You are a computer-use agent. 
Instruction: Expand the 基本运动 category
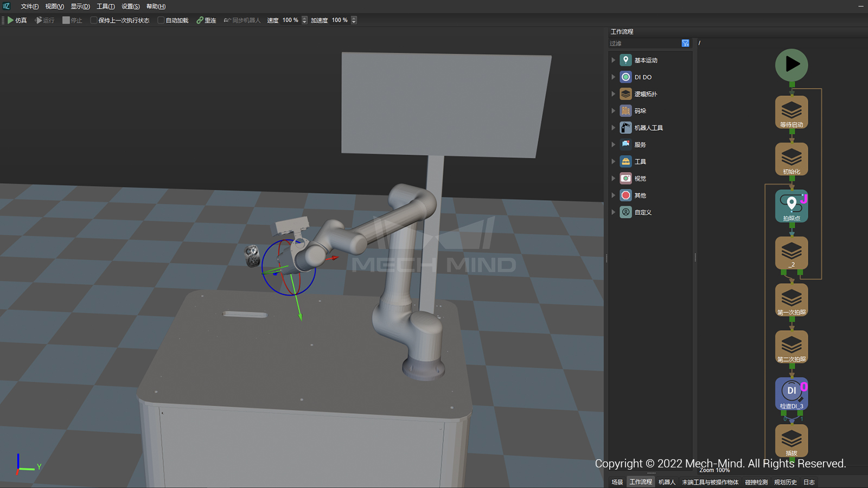(x=614, y=60)
